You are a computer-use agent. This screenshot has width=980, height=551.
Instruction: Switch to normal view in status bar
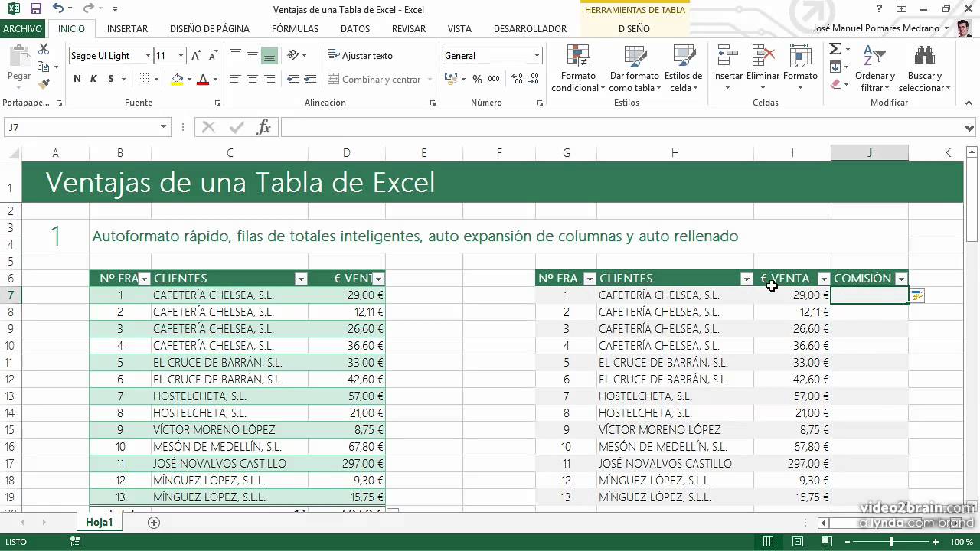click(768, 542)
